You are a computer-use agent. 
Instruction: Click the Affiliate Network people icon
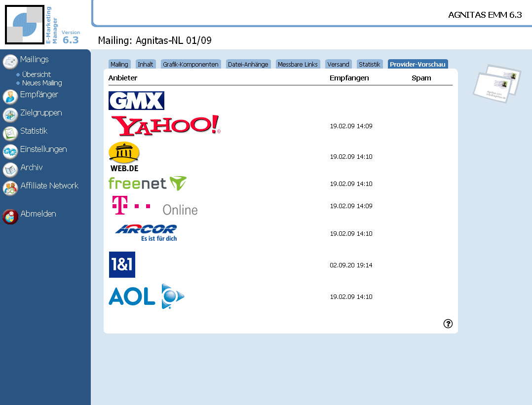(10, 188)
